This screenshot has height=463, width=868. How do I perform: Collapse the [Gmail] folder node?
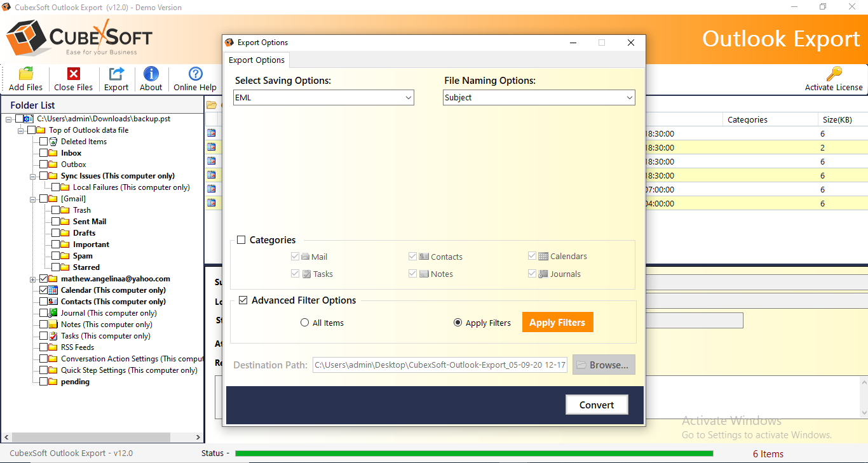pos(33,199)
